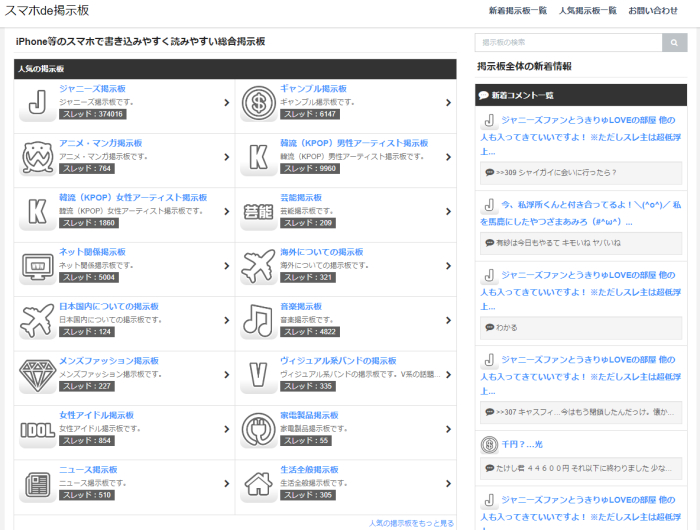Open the female idol board IDOL icon
The height and width of the screenshot is (530, 700).
37,428
